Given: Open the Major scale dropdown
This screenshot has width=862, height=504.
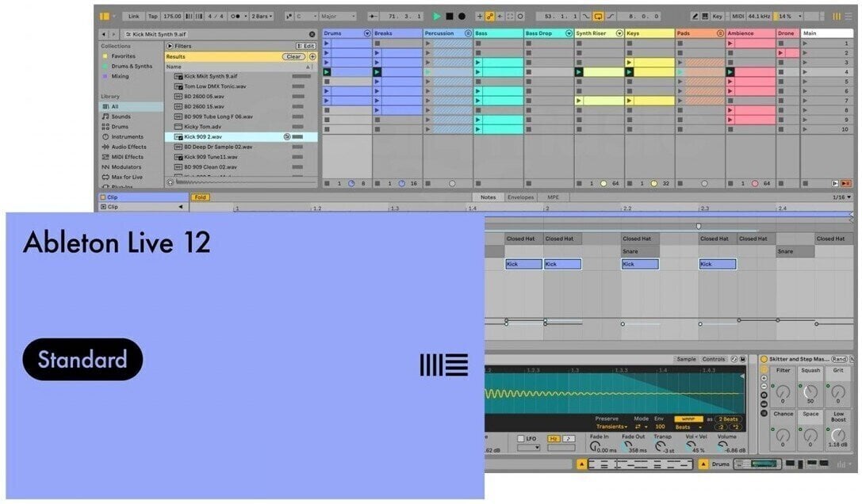Looking at the screenshot, I should (338, 17).
